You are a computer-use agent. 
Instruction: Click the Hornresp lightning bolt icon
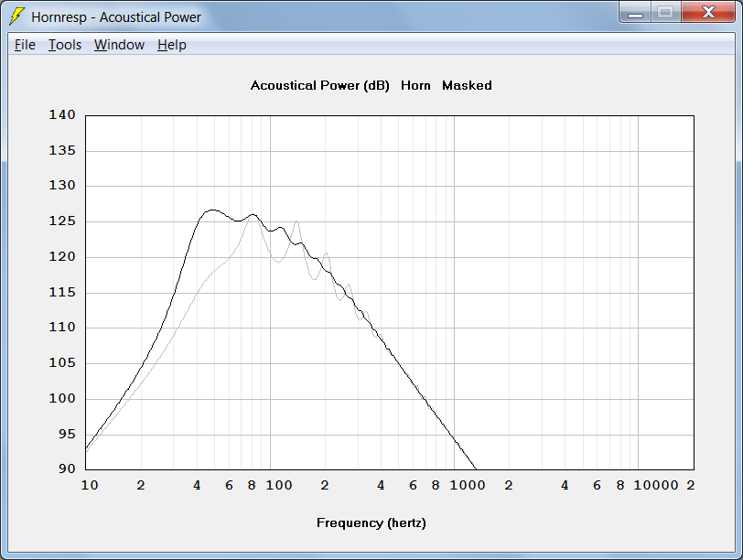[17, 16]
